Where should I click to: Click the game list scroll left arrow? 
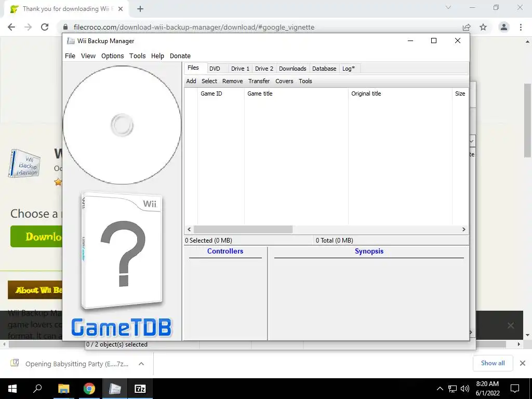click(189, 229)
